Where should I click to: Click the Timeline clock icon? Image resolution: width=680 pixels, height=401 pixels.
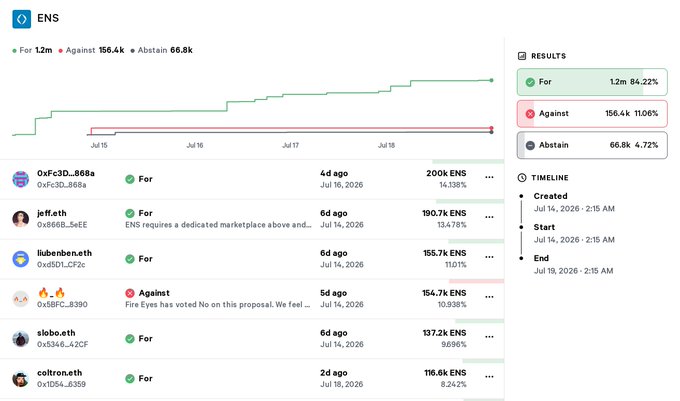tap(522, 178)
